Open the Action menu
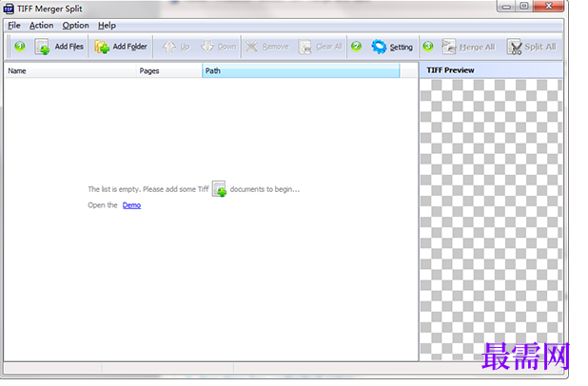 pyautogui.click(x=41, y=26)
